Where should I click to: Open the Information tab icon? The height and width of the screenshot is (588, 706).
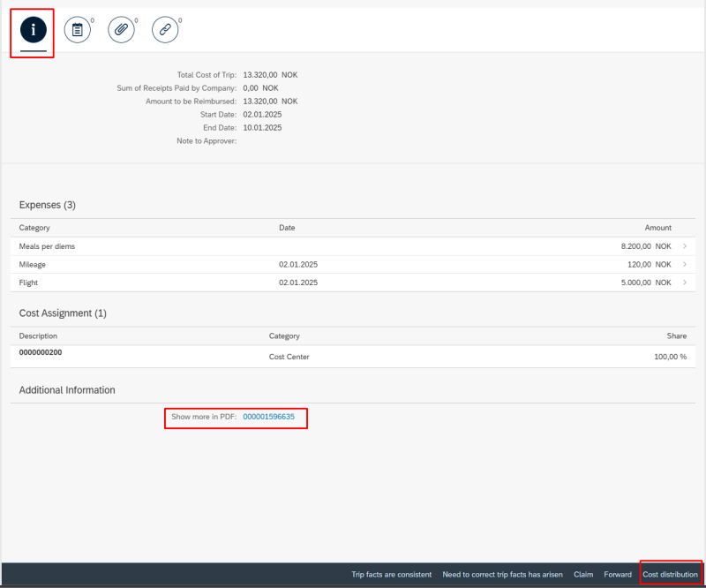coord(34,30)
